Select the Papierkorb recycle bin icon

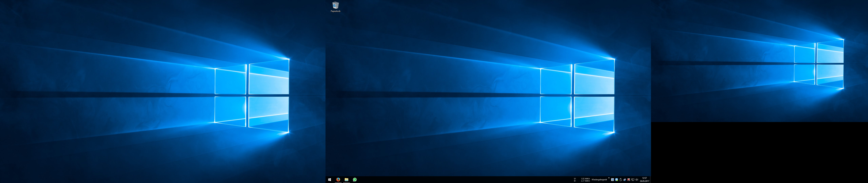point(335,6)
